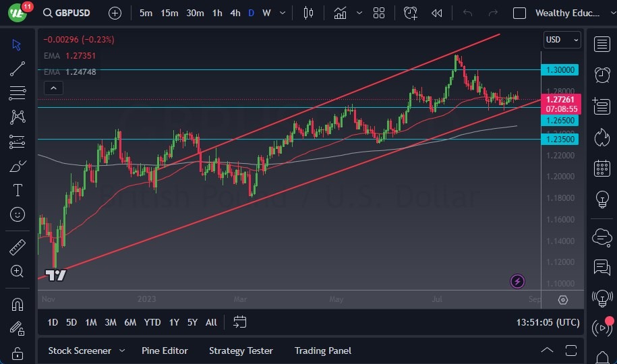
Task: Open the USD currency dropdown
Action: tap(562, 40)
